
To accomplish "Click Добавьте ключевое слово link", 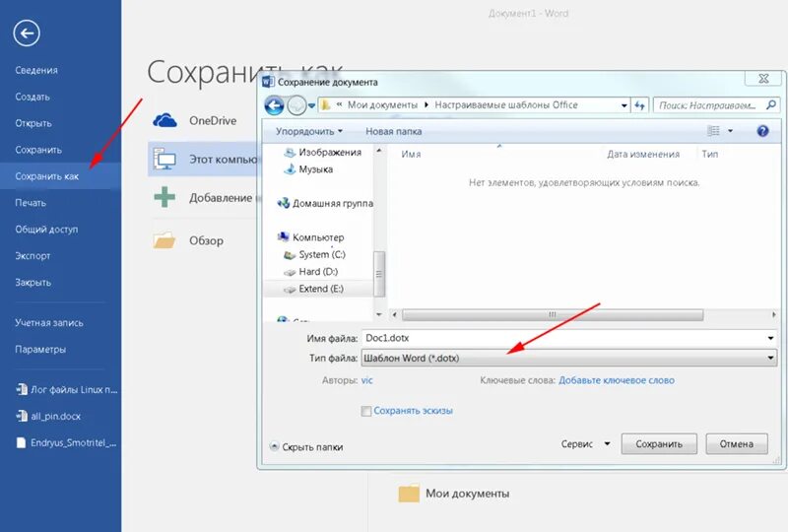I will pos(617,380).
